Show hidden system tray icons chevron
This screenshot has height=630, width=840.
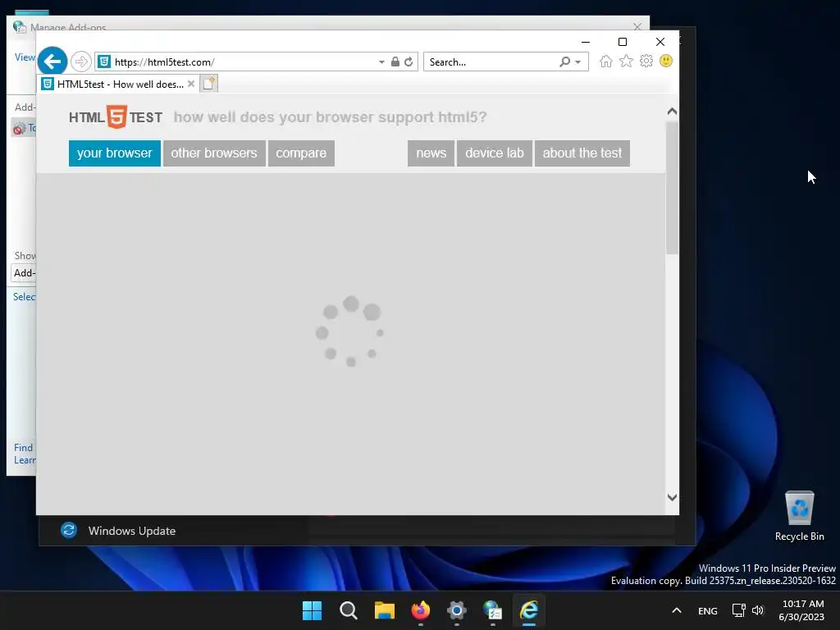click(677, 610)
